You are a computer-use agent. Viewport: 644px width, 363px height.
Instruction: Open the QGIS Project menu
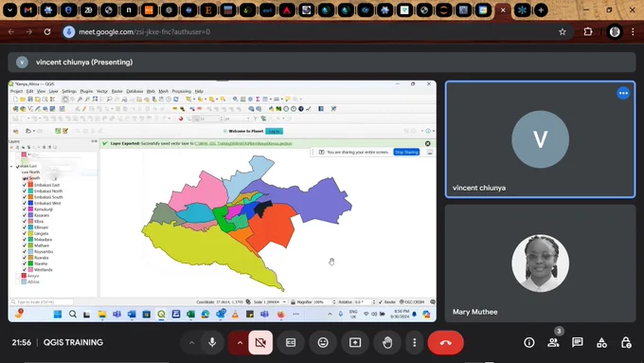(16, 91)
